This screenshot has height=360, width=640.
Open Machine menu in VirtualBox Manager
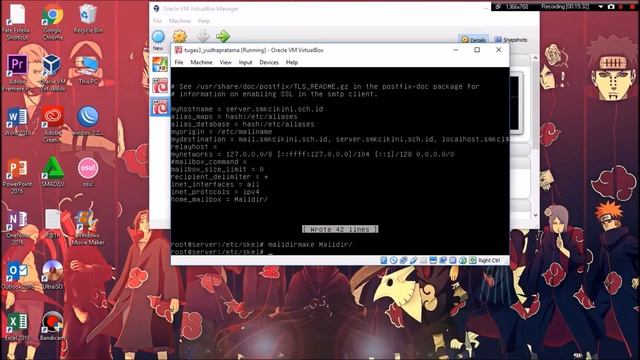pyautogui.click(x=180, y=21)
